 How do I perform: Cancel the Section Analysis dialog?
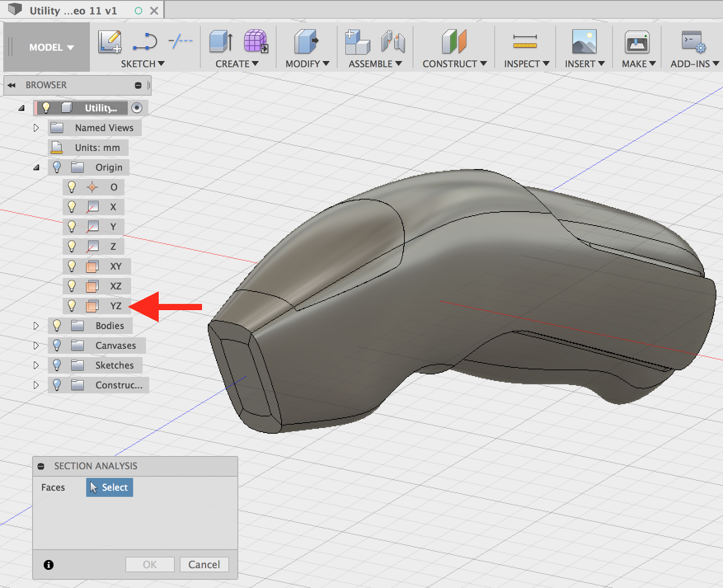point(204,564)
